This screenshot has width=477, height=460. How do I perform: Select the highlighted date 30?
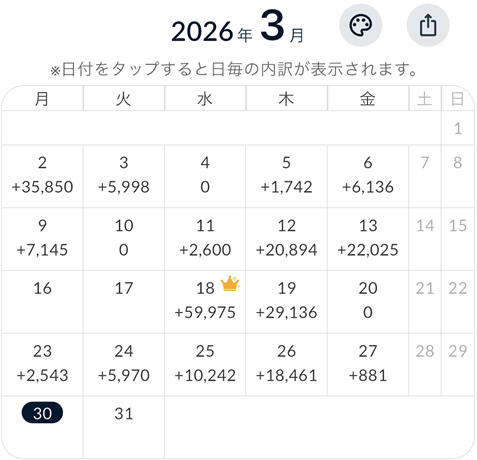pos(42,413)
